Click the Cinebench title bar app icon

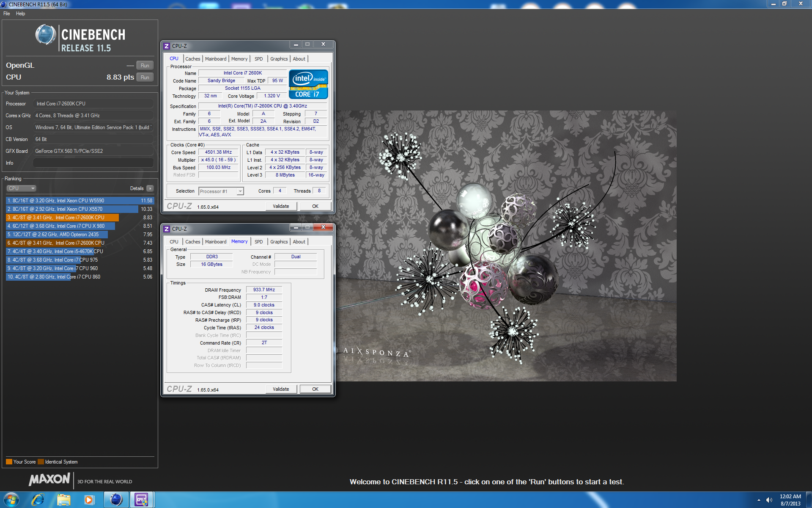(x=4, y=4)
